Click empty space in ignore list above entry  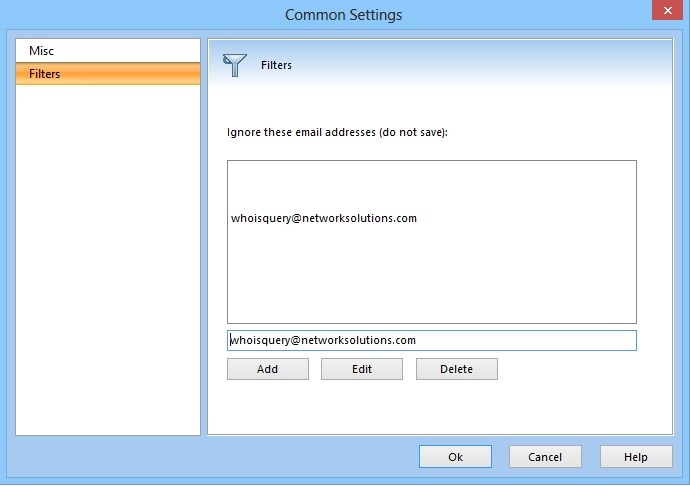tap(432, 185)
